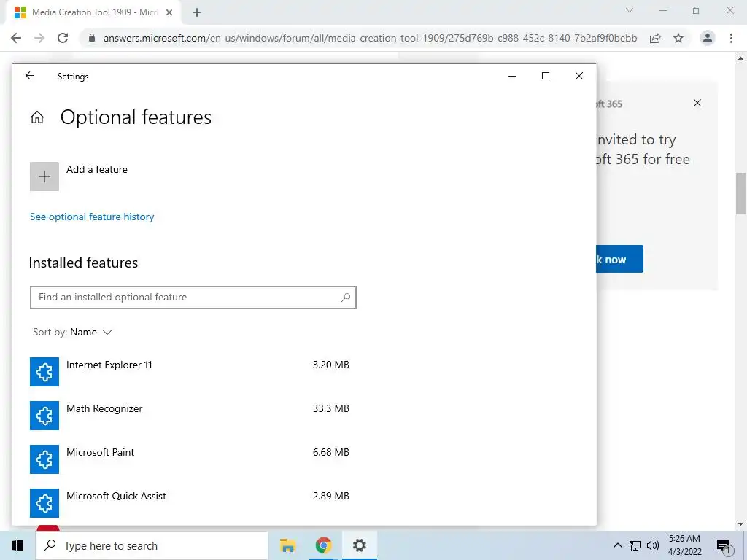Share this page from the Chrome address bar
This screenshot has height=560, width=747.
click(x=655, y=38)
